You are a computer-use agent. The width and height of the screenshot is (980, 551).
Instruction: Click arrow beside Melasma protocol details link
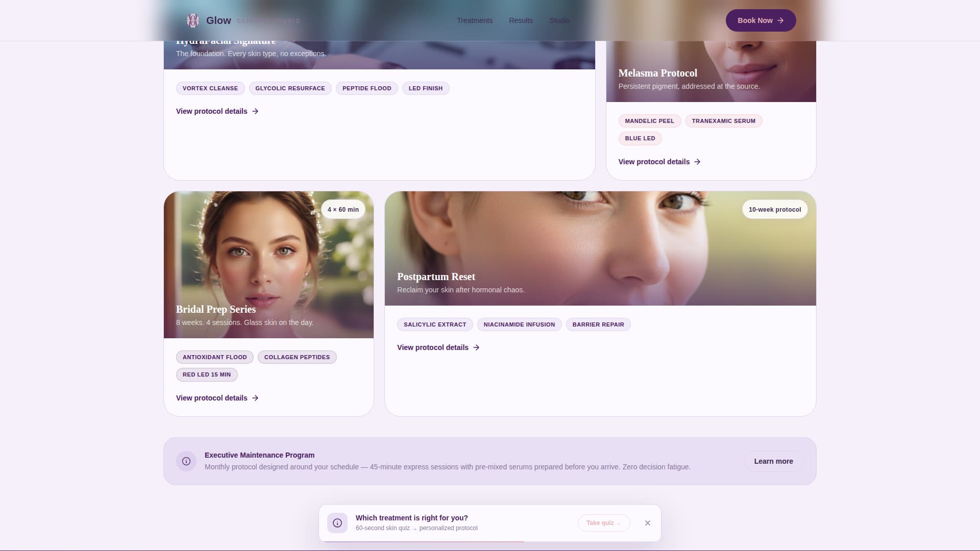697,162
